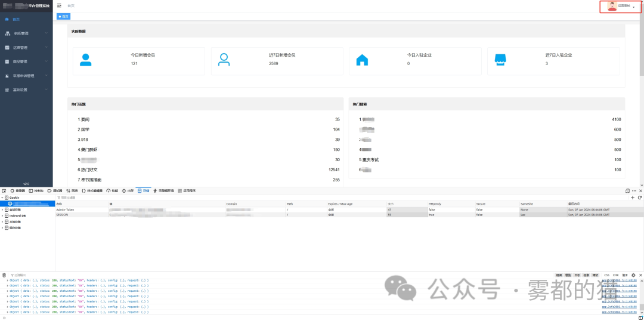Toggle the CSS console filter
Image resolution: width=644 pixels, height=324 pixels.
606,275
